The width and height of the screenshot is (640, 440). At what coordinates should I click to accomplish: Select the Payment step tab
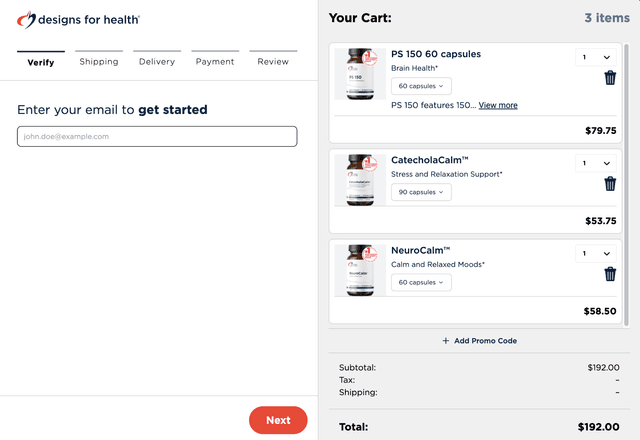[215, 61]
